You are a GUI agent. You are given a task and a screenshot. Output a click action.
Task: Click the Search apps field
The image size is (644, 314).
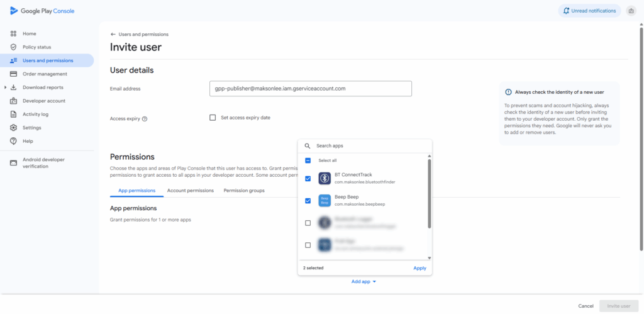[x=368, y=146]
